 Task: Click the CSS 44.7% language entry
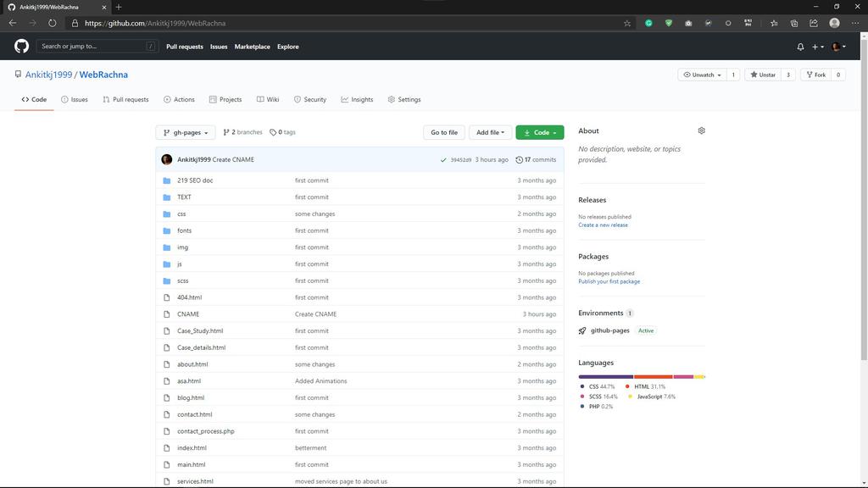pyautogui.click(x=598, y=386)
